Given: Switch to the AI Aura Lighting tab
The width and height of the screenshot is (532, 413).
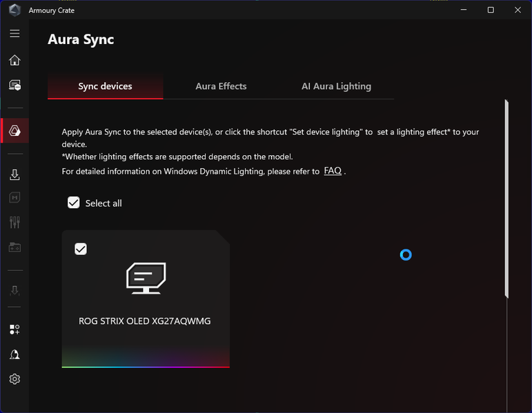Looking at the screenshot, I should 336,86.
